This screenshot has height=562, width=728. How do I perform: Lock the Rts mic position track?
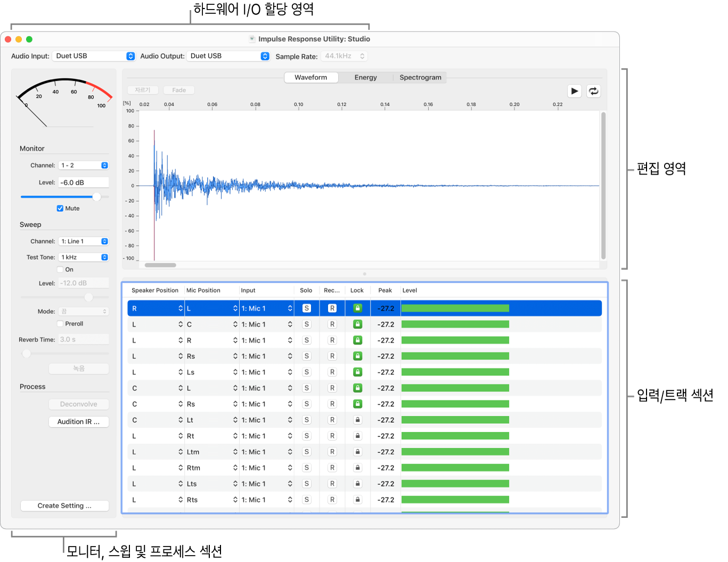coord(358,500)
